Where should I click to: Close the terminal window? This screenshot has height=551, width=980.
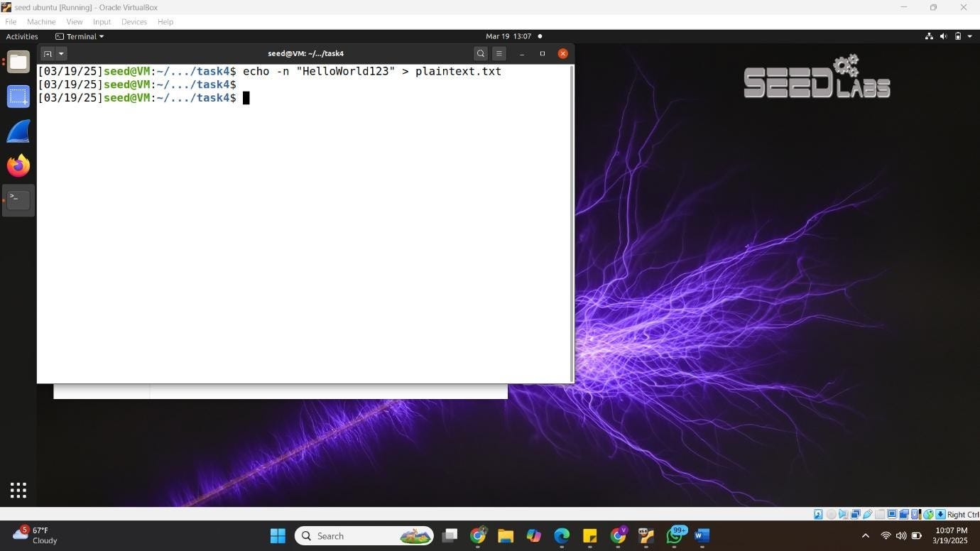coord(563,53)
